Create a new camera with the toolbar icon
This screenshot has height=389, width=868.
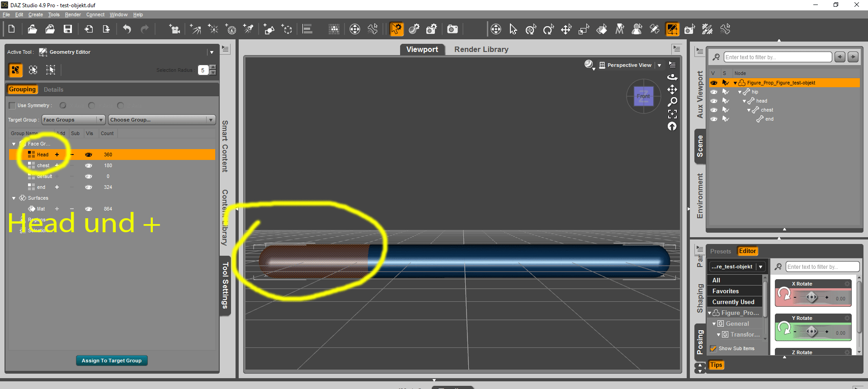(x=174, y=29)
